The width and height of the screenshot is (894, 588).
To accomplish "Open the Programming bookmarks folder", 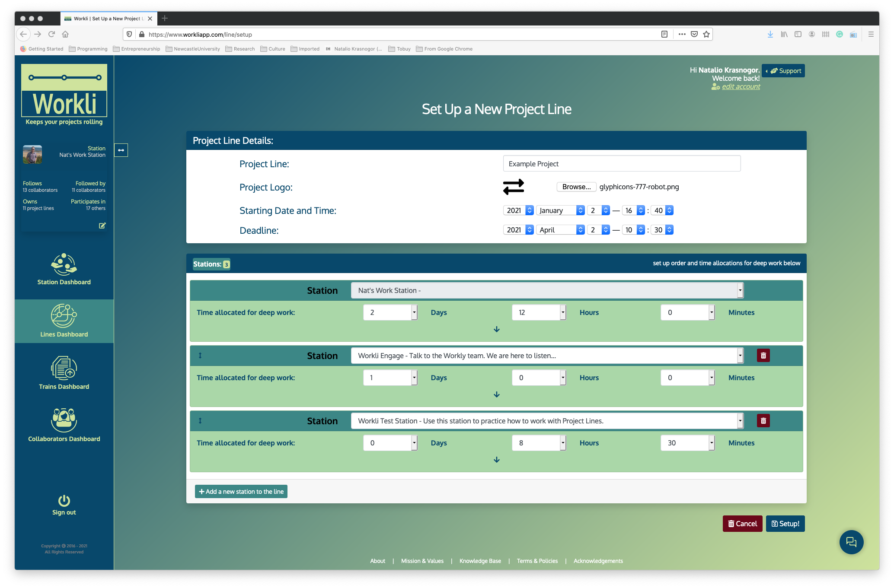I will coord(88,49).
